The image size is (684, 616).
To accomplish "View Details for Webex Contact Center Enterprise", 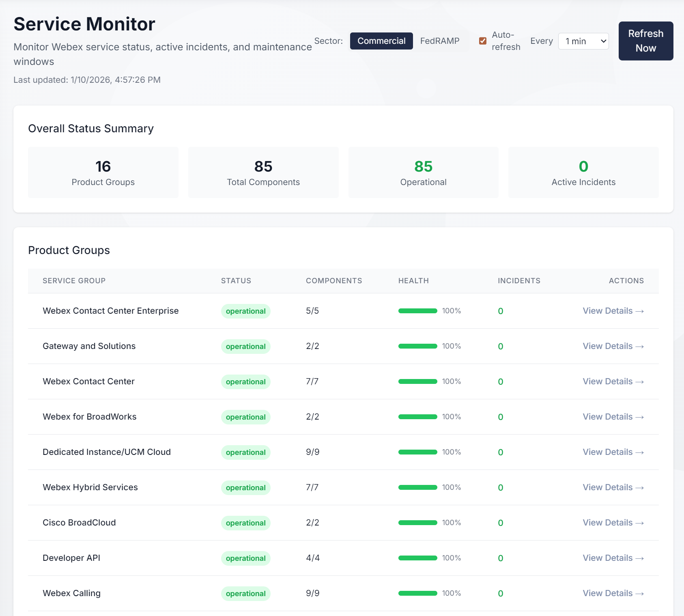I will [613, 311].
